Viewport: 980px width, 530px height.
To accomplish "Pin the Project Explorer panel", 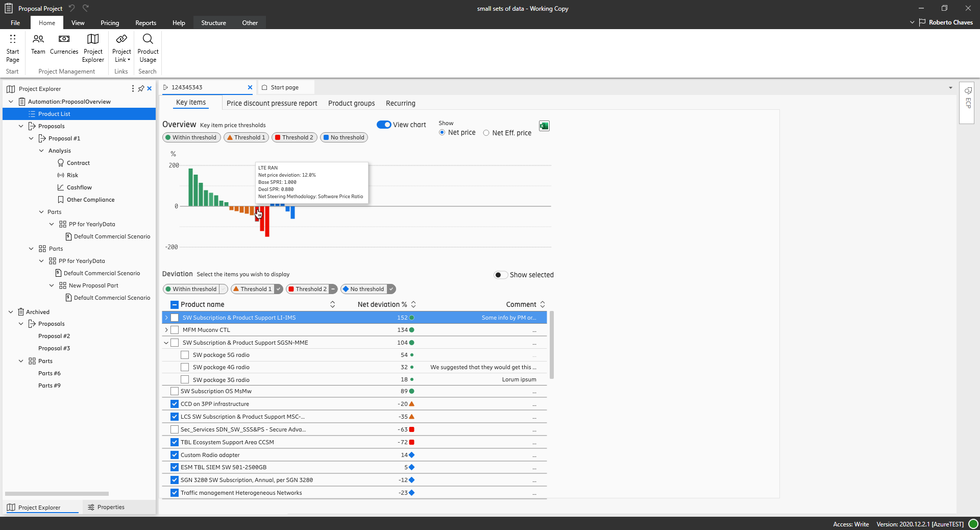I will [141, 89].
